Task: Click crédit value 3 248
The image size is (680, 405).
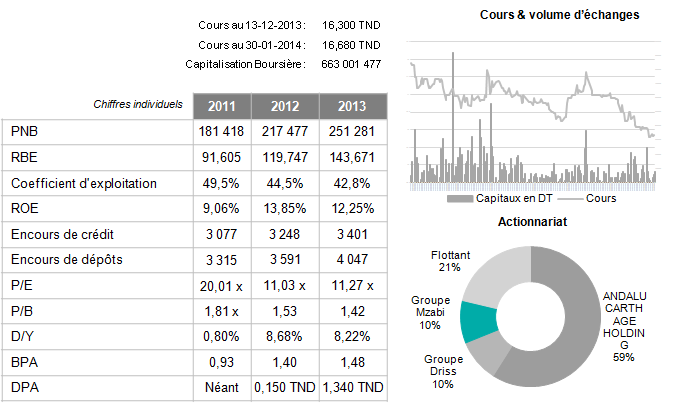Action: point(284,234)
